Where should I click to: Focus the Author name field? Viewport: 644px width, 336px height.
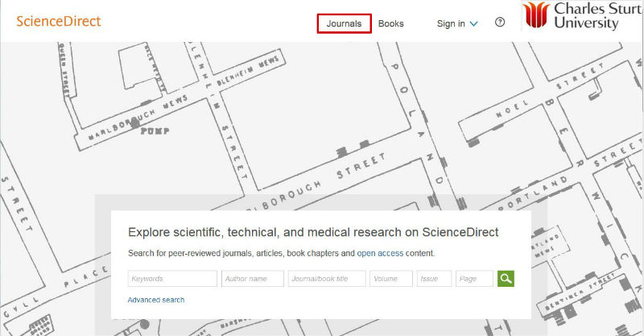coord(253,279)
